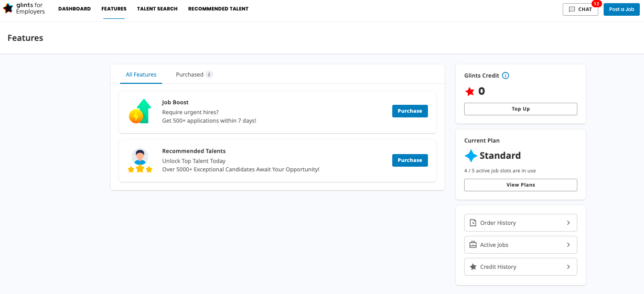Click the Credit History star icon
Image resolution: width=644 pixels, height=294 pixels.
tap(473, 267)
